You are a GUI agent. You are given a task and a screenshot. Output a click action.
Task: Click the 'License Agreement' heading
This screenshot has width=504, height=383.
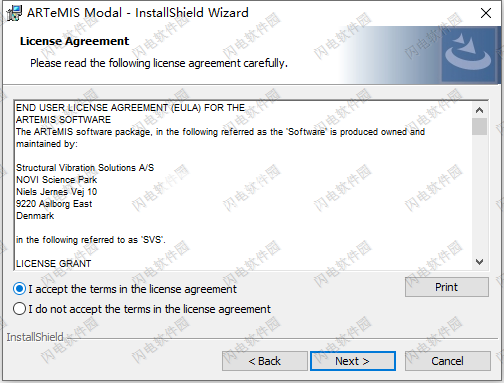[x=74, y=41]
